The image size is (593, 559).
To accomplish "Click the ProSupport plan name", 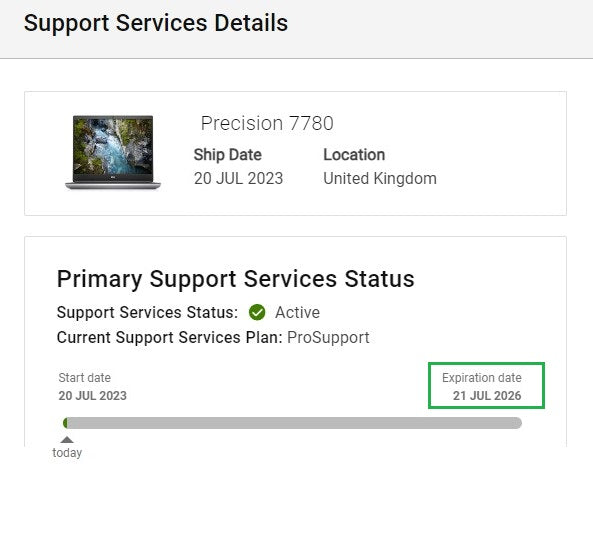I will point(328,337).
